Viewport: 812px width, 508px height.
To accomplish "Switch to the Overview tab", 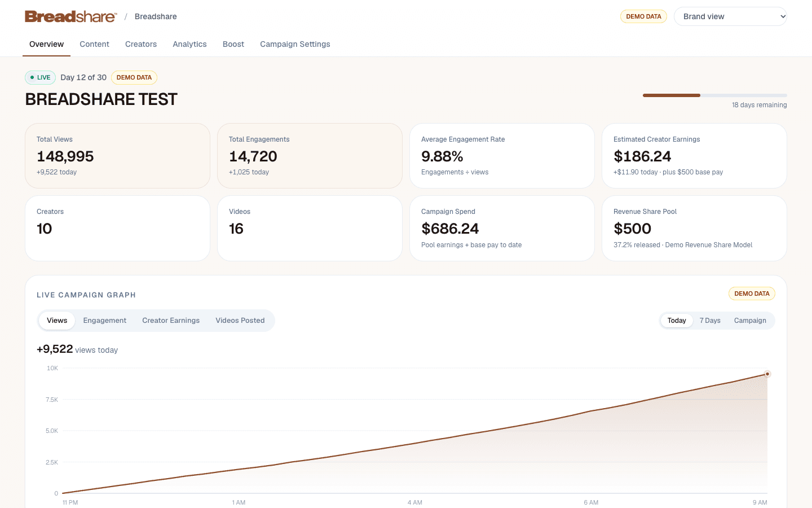I will coord(46,44).
